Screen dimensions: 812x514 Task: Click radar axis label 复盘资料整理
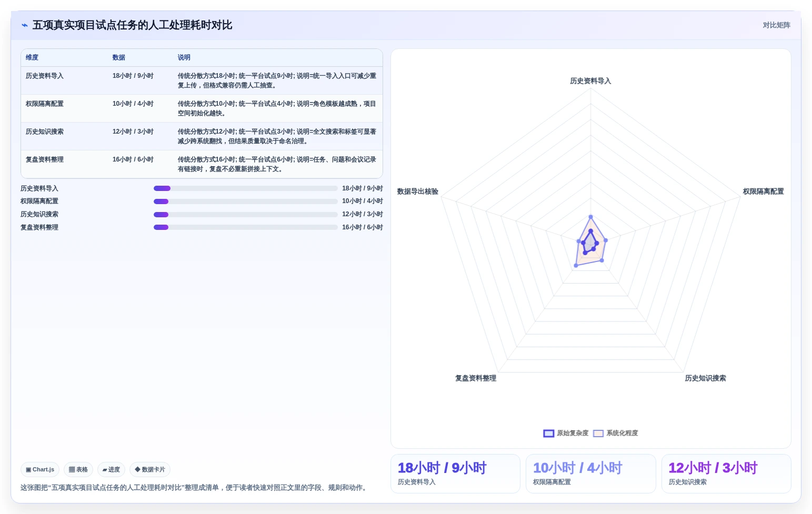tap(476, 378)
